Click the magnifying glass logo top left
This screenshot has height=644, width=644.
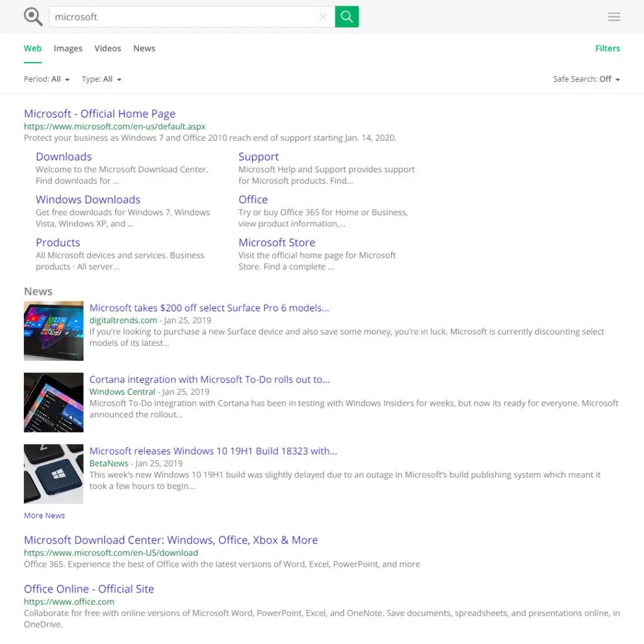coord(33,16)
